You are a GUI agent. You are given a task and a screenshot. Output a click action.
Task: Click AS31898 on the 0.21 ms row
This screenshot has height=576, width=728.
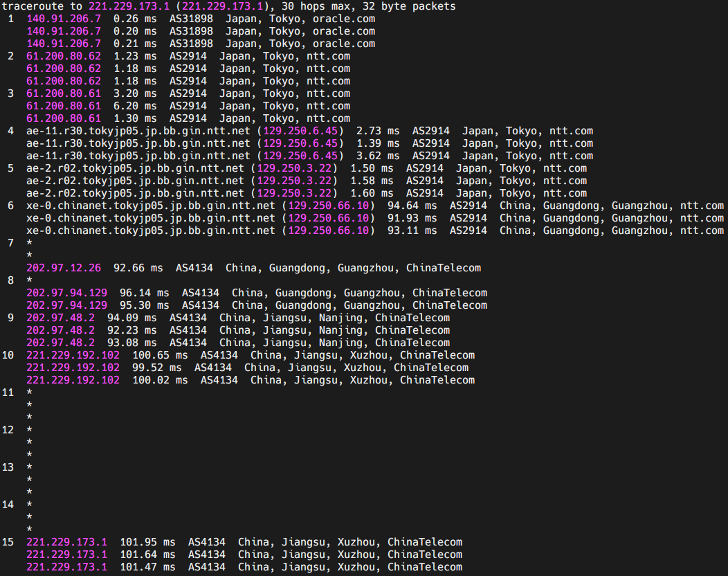point(191,44)
